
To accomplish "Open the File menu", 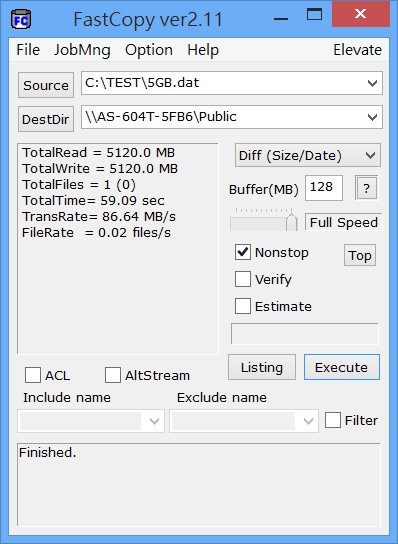I will click(x=28, y=50).
